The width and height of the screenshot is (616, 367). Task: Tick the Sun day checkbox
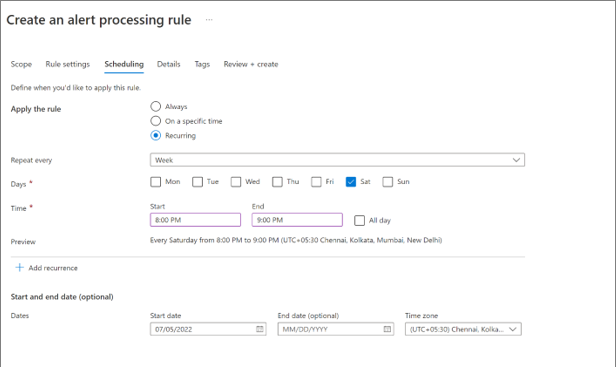point(388,182)
